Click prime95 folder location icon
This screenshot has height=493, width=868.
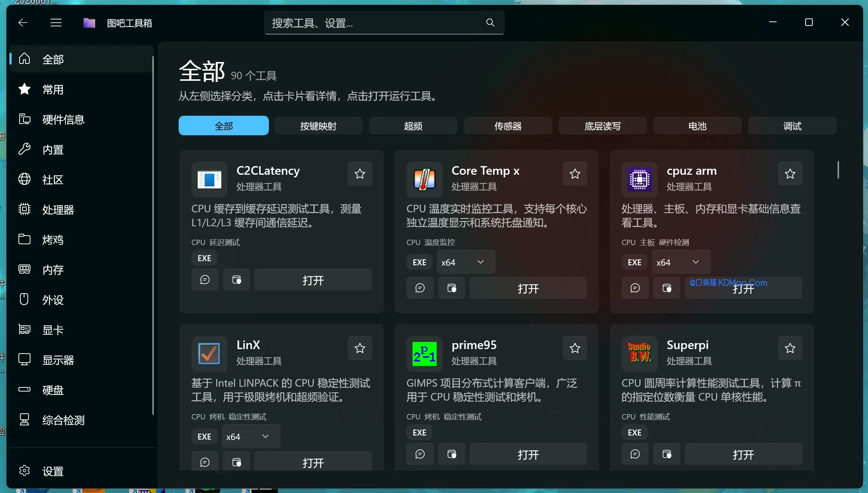click(452, 454)
